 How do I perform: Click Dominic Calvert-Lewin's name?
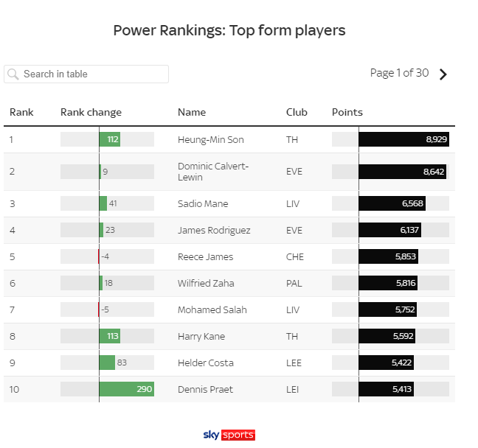click(213, 172)
